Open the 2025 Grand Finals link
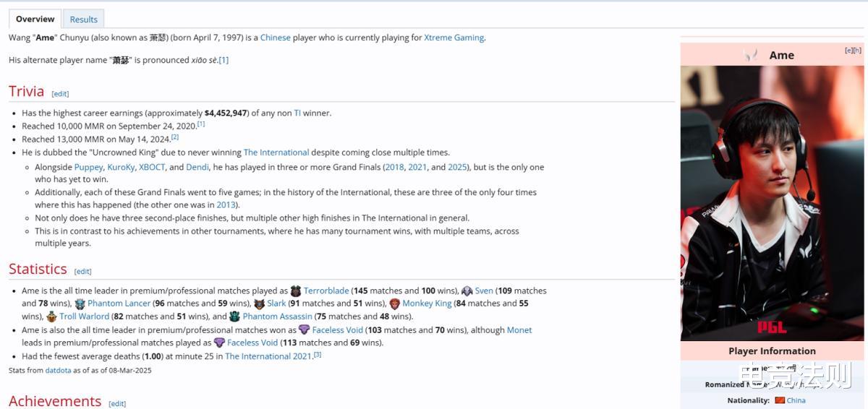868x409 pixels. click(457, 167)
